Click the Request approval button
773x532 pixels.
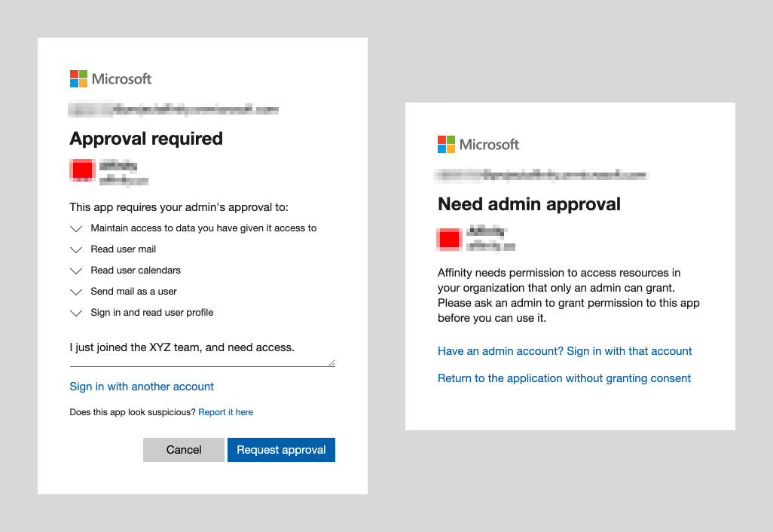(281, 450)
